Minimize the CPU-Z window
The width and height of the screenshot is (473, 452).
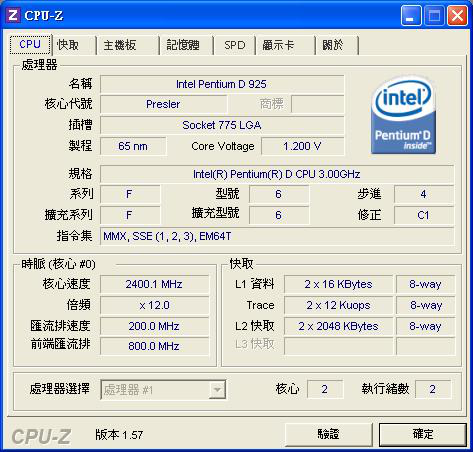pos(411,15)
